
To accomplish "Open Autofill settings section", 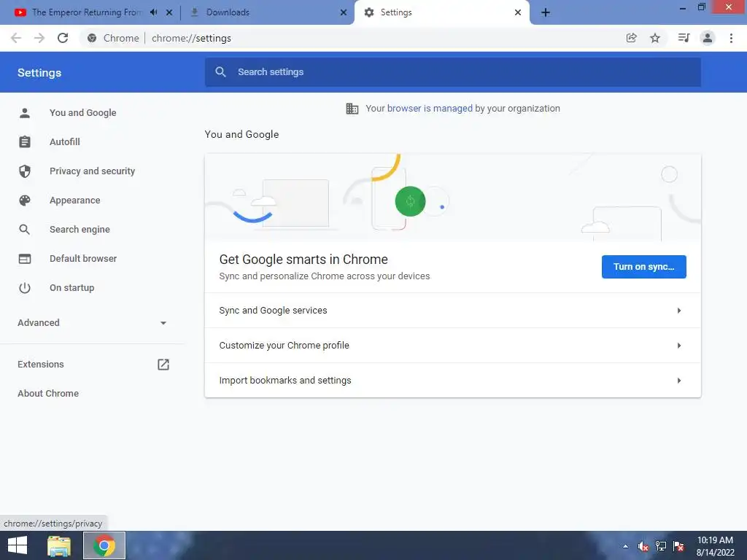I will [x=65, y=142].
